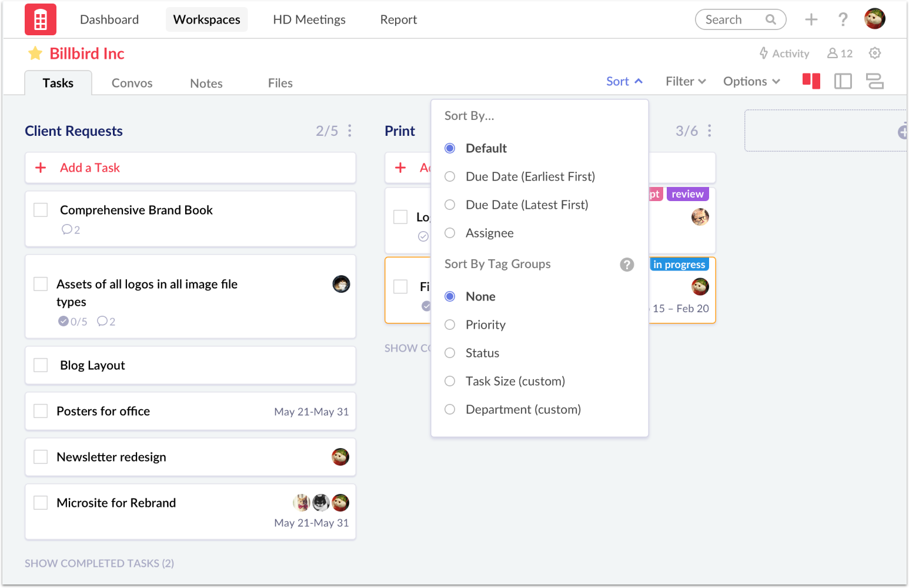The height and width of the screenshot is (588, 909).
Task: Open HD Meetings in navigation
Action: pos(309,19)
